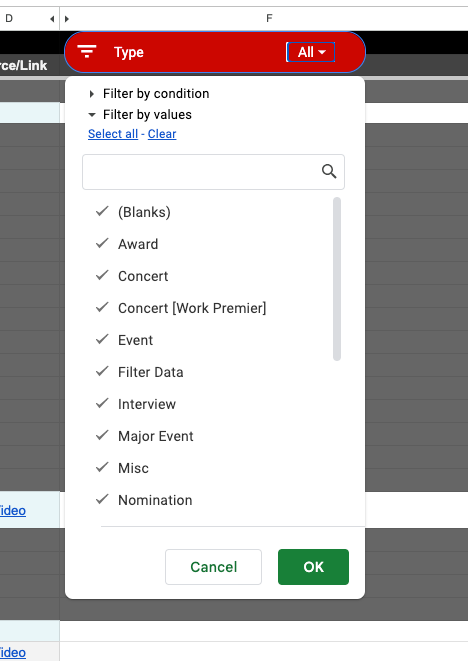468x661 pixels.
Task: Confirm filter with the OK button
Action: coord(313,567)
